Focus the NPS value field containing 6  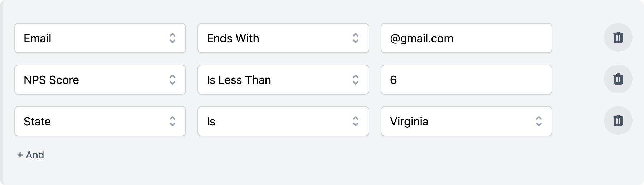467,80
